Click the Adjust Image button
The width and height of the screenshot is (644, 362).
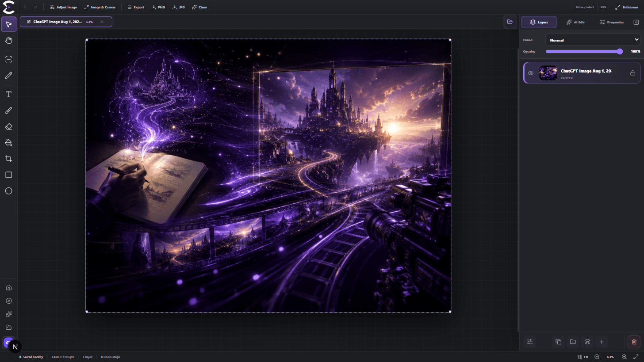click(63, 7)
